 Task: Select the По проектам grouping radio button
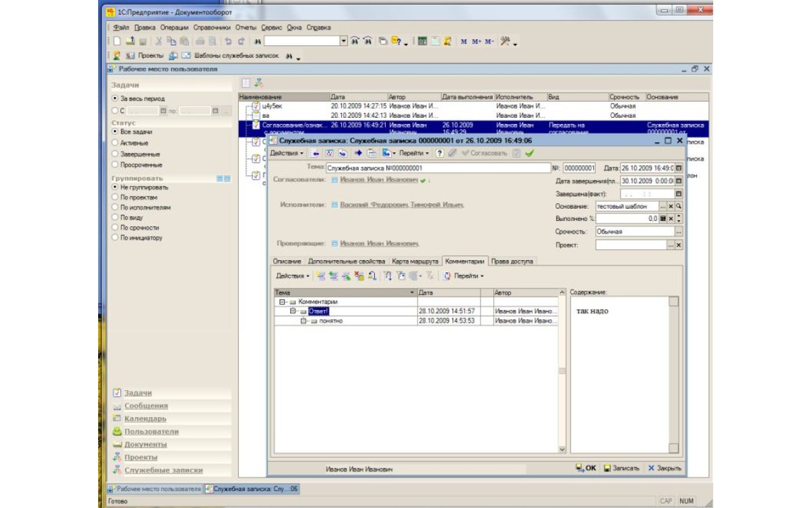115,197
